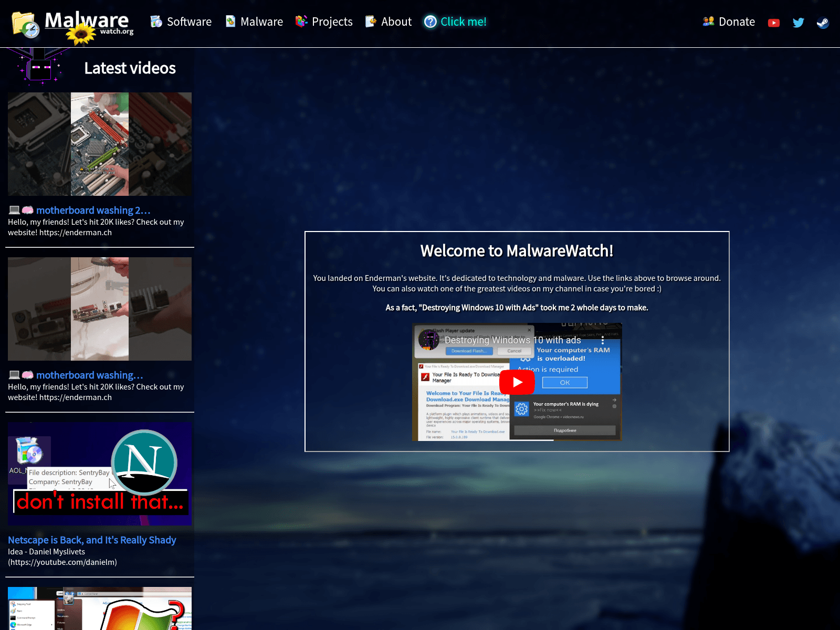840x630 pixels.
Task: Open the Windows logo video thumbnail
Action: tap(100, 608)
